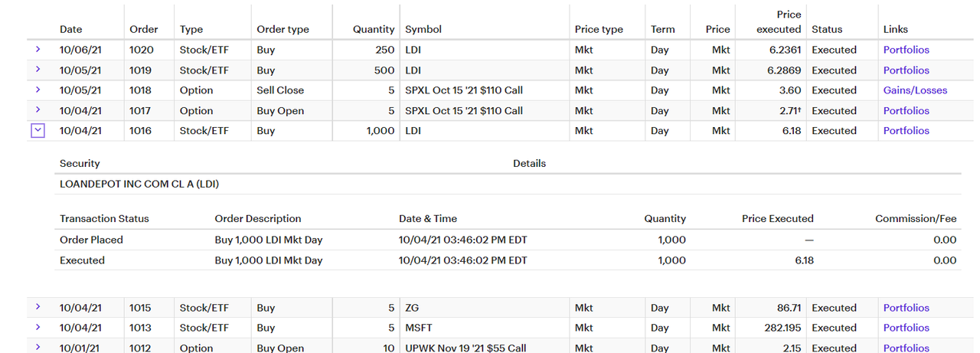
Task: Click the Status column header
Action: (827, 29)
